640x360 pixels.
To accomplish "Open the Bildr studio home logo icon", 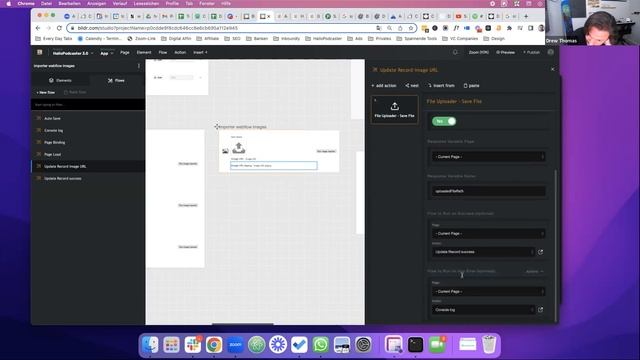I will pyautogui.click(x=40, y=52).
